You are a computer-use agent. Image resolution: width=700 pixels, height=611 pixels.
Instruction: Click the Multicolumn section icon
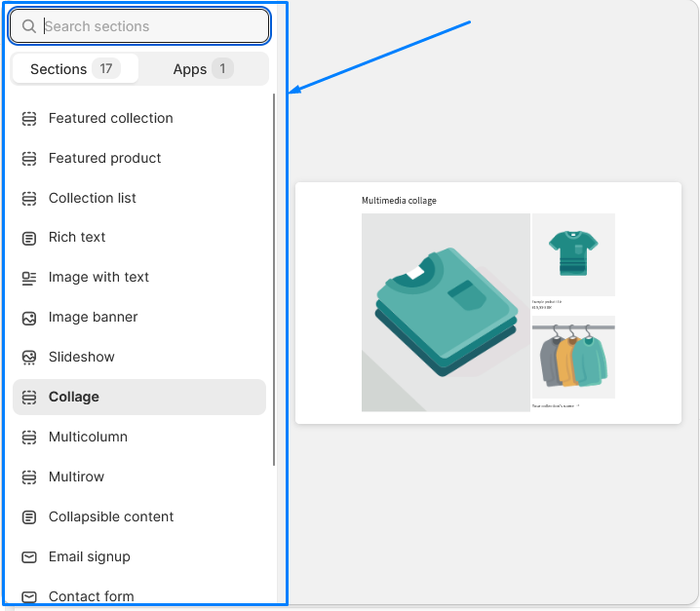coord(29,438)
